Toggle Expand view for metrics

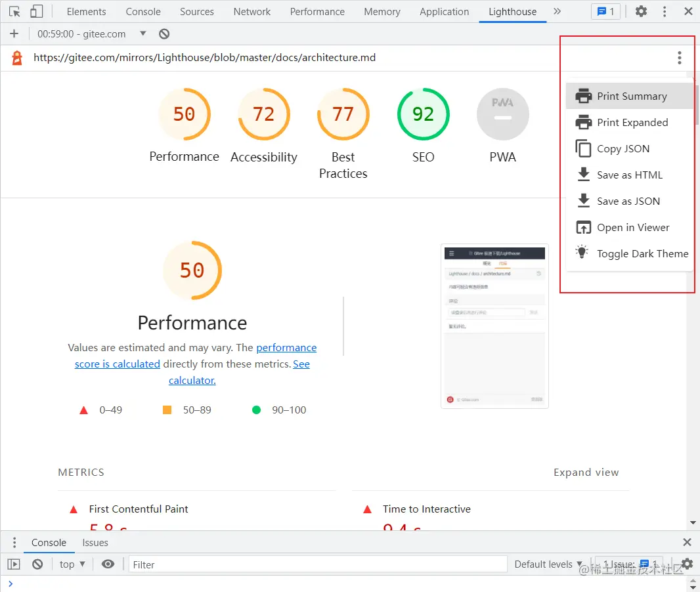click(586, 472)
